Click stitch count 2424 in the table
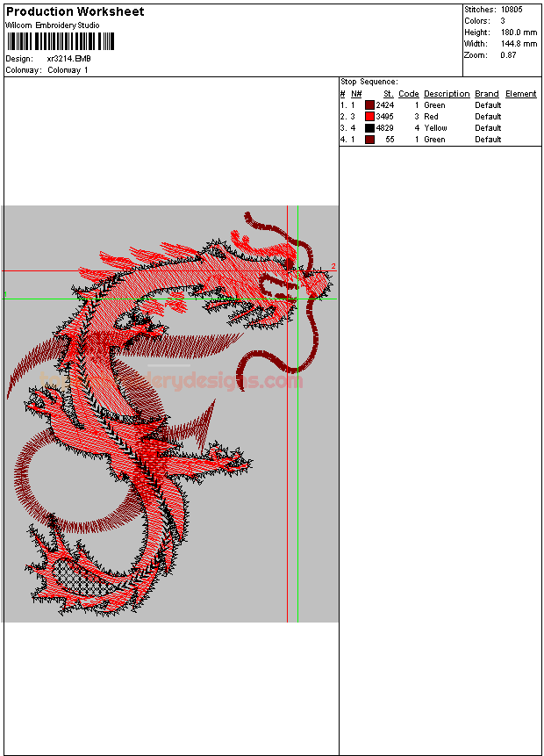The height and width of the screenshot is (756, 544). 384,105
